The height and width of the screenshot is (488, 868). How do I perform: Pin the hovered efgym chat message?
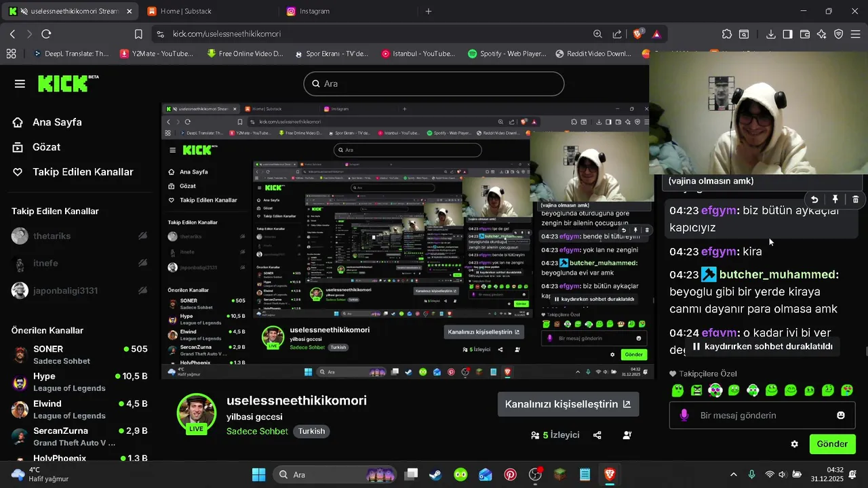pyautogui.click(x=835, y=199)
